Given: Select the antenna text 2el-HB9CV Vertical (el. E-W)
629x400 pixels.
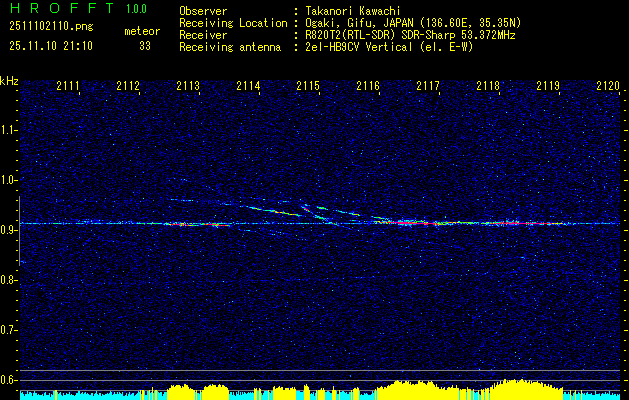Looking at the screenshot, I should (388, 47).
